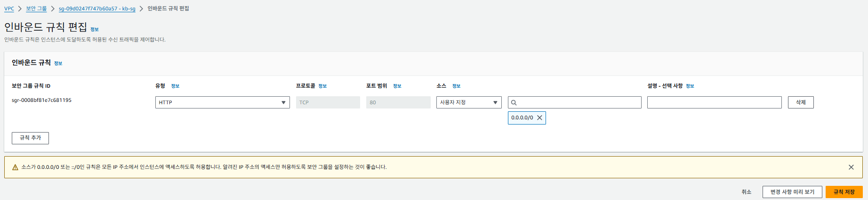Go to VPC breadcrumb link

point(9,8)
